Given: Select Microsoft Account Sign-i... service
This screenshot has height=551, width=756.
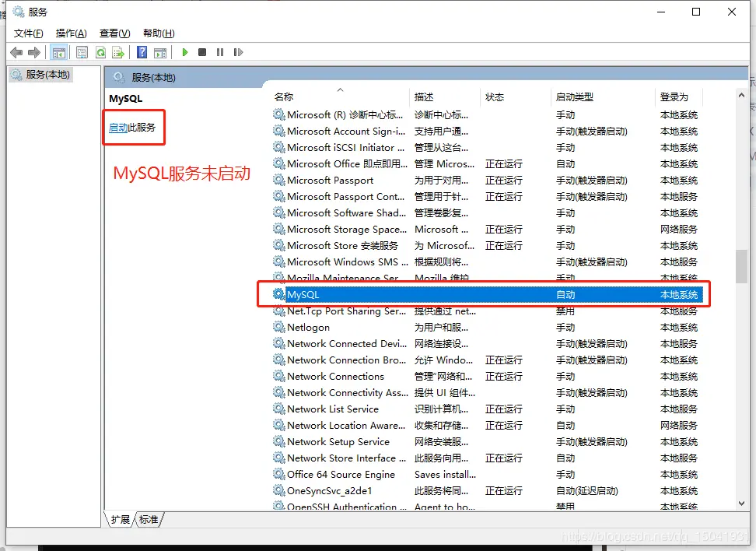Looking at the screenshot, I should 346,132.
